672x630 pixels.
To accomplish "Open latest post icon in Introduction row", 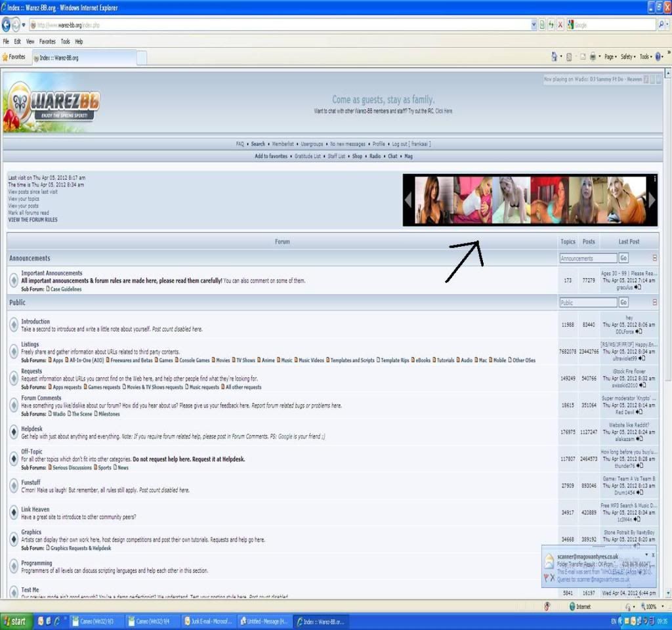I will (639, 332).
